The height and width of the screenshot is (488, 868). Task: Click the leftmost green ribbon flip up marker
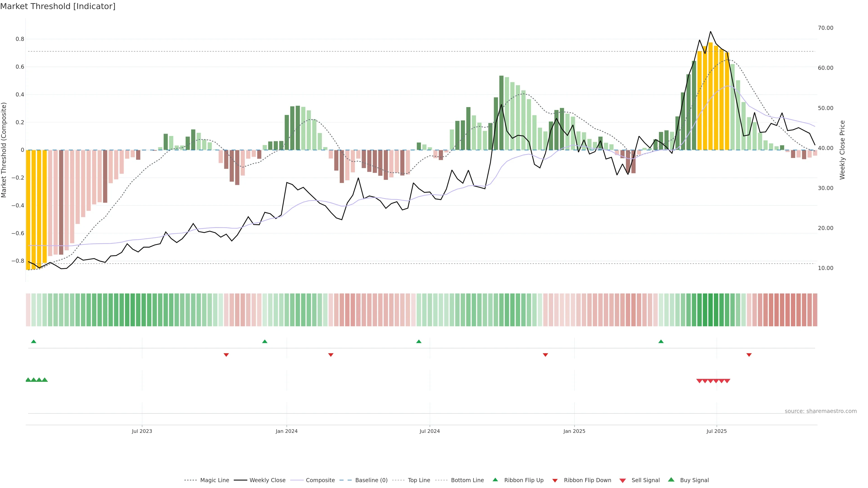pyautogui.click(x=33, y=342)
